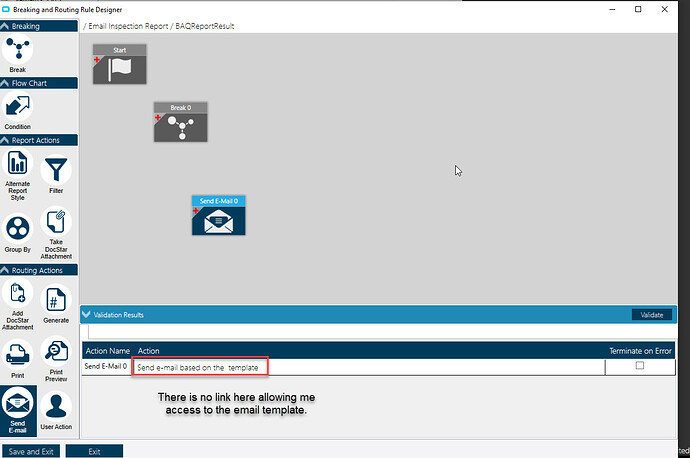Select the Start node on canvas

(x=120, y=64)
